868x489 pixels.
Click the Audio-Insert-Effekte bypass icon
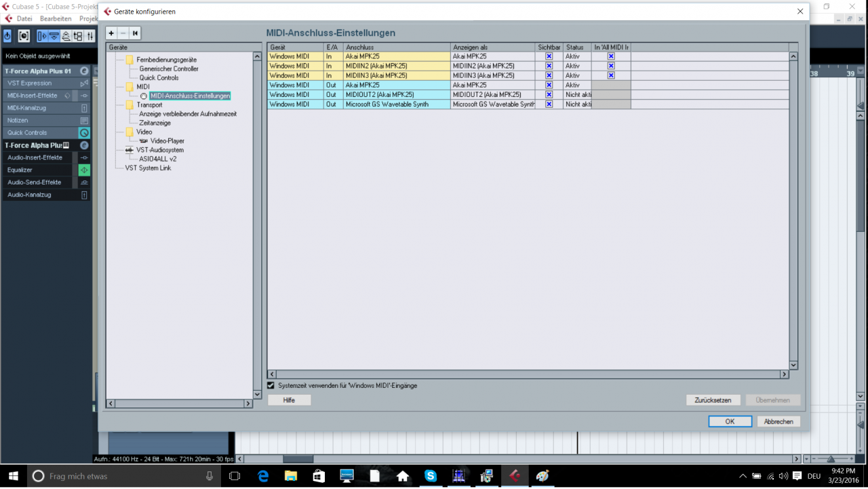[x=84, y=157]
